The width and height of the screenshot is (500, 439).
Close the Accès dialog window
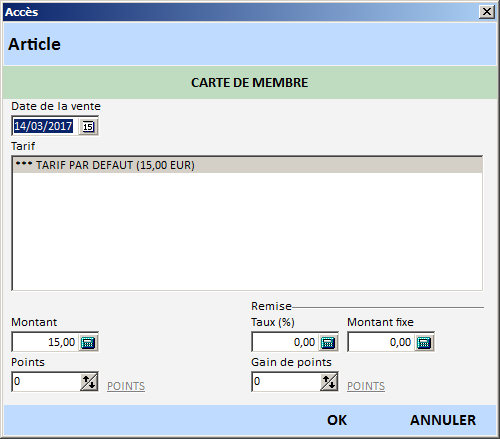click(487, 12)
